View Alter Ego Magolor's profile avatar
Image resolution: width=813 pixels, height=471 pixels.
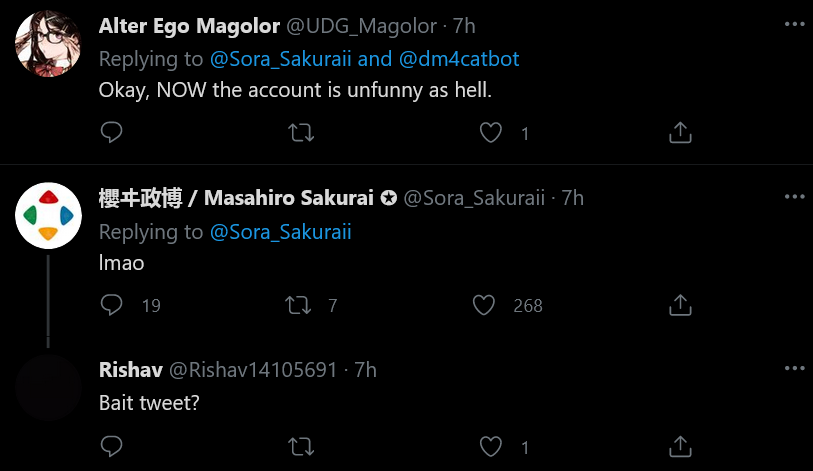[x=48, y=44]
